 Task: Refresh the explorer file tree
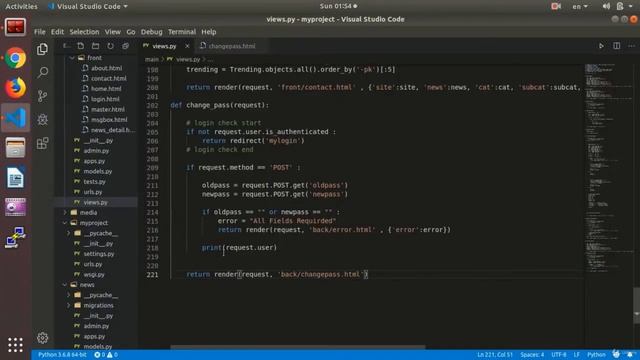pos(110,46)
